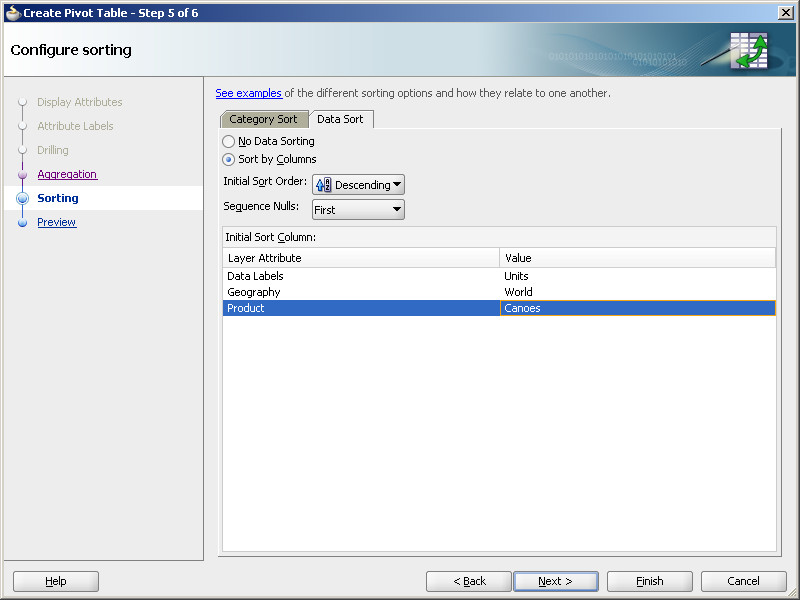Select the No Data Sorting option

(x=228, y=141)
